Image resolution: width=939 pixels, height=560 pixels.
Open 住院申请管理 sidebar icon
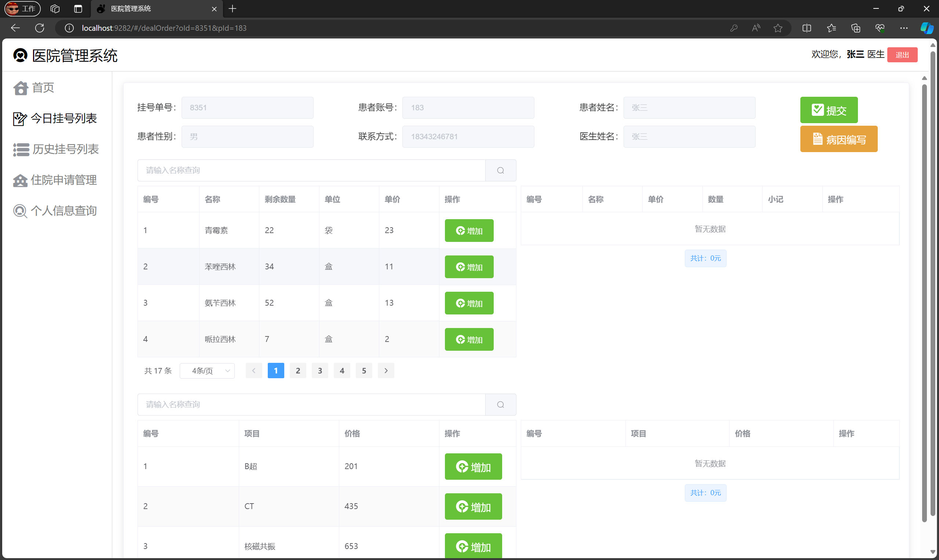tap(21, 180)
